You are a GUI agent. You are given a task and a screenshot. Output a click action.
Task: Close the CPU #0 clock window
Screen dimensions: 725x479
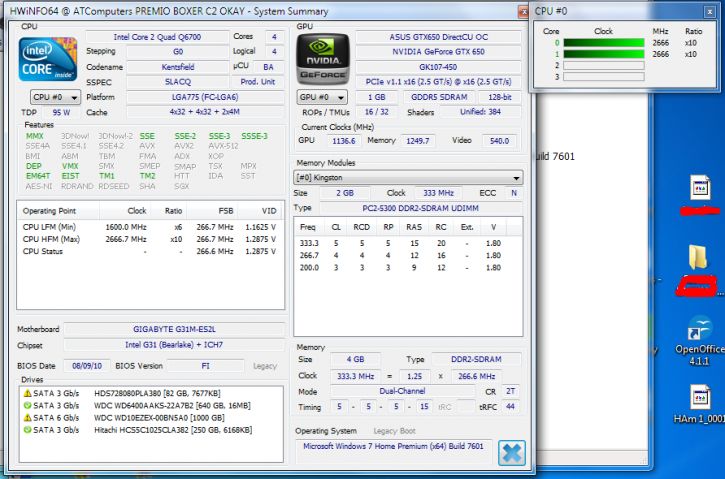[709, 12]
